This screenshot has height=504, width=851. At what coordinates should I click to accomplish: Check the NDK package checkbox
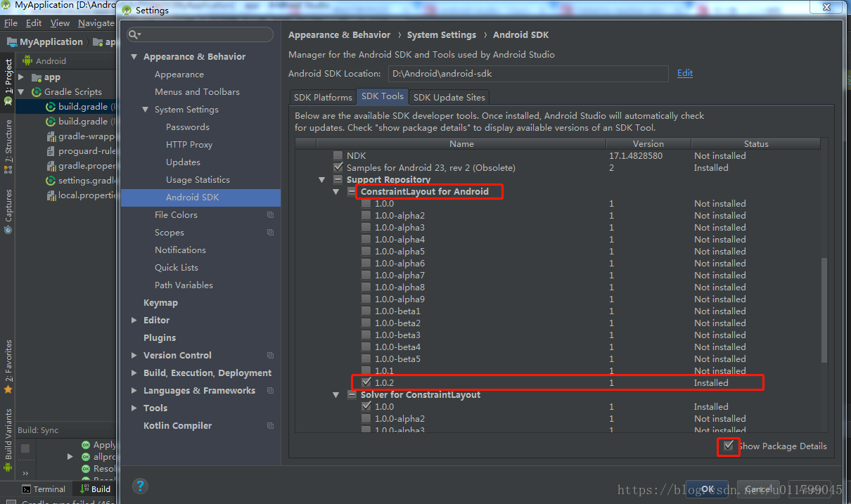coord(338,156)
